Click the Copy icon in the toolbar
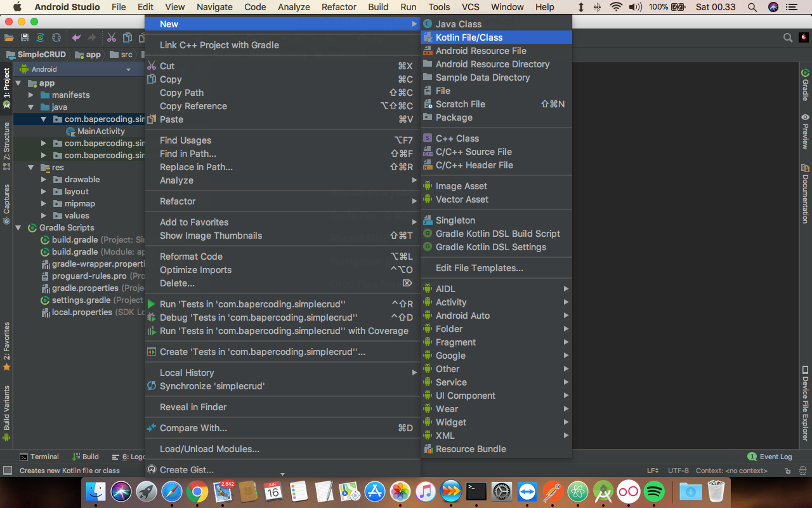The width and height of the screenshot is (812, 508). pos(128,38)
